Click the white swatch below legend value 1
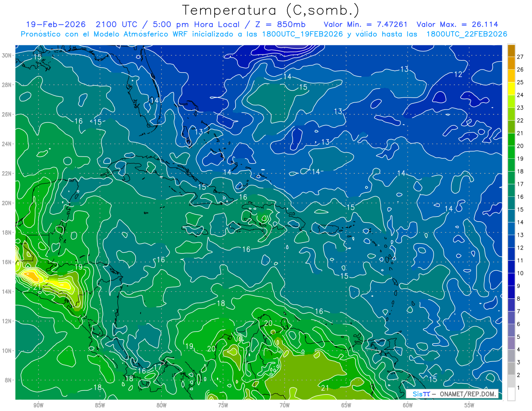Image resolution: width=532 pixels, height=411 pixels. [x=511, y=394]
